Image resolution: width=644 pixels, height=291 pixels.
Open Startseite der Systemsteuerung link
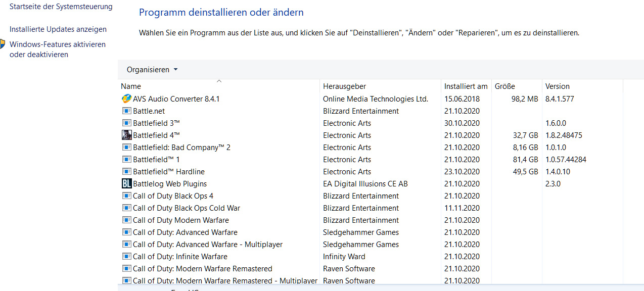coord(61,7)
